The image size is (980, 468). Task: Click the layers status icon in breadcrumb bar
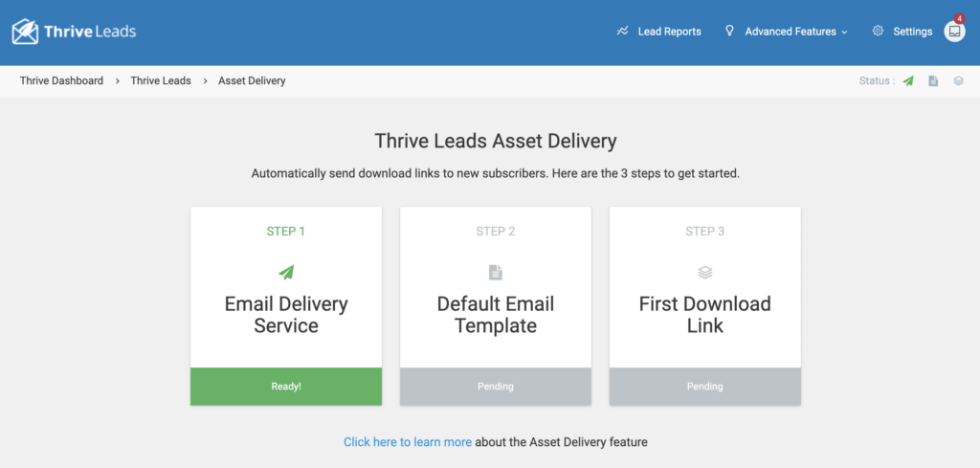pyautogui.click(x=958, y=81)
